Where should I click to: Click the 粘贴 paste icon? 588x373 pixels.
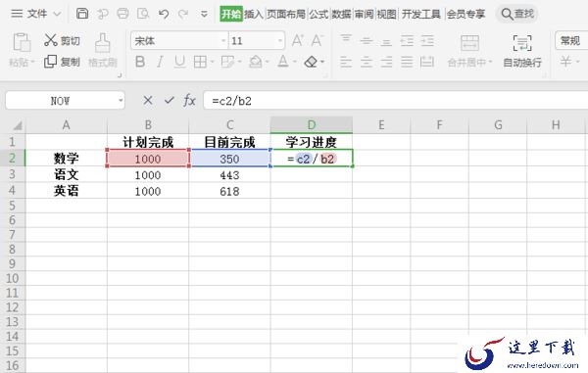(x=22, y=41)
